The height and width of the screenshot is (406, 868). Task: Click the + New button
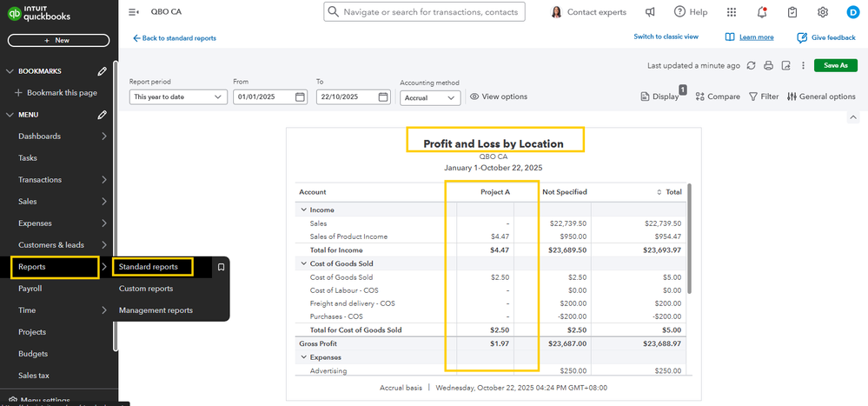pos(59,41)
